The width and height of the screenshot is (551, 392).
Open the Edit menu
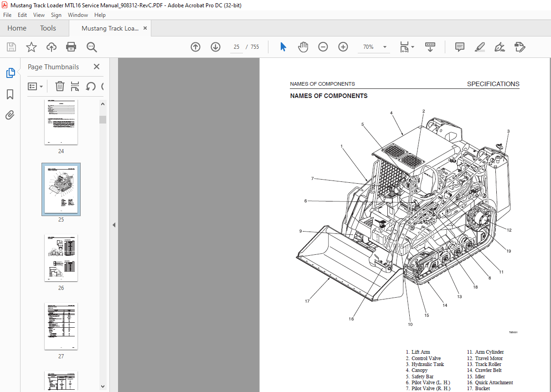(22, 15)
